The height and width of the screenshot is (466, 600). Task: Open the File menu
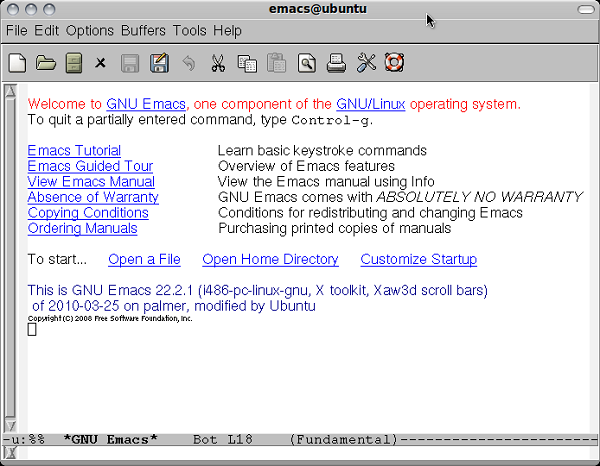tap(16, 31)
